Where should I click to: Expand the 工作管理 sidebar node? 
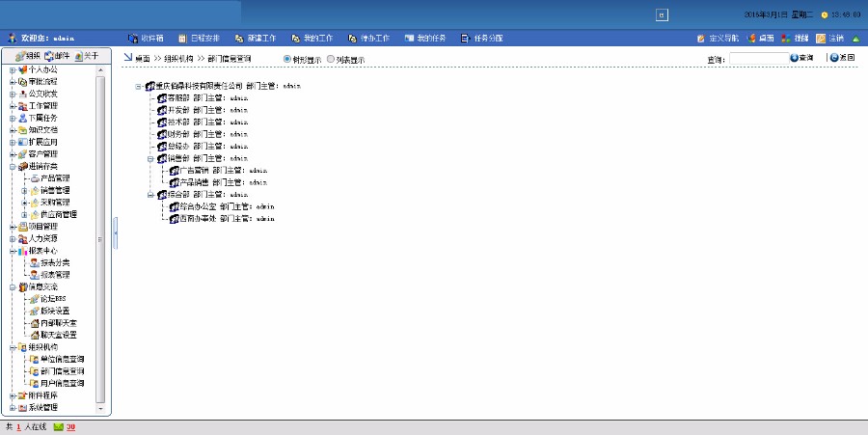(x=13, y=106)
